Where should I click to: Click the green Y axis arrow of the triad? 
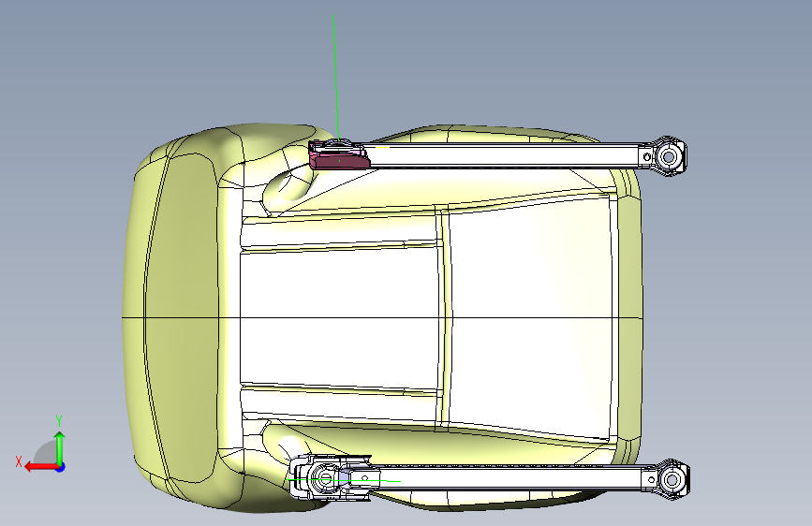click(60, 447)
